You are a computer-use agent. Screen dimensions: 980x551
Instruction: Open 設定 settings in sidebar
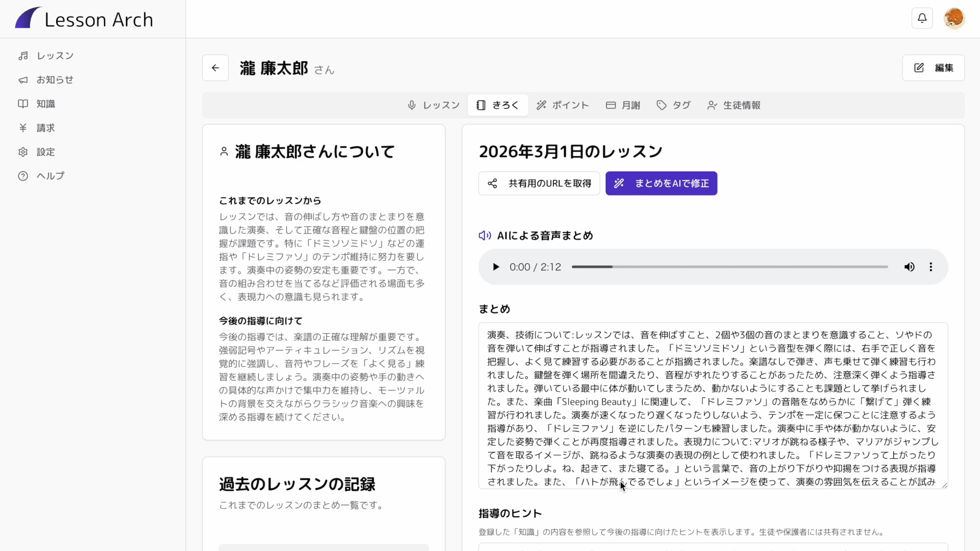[45, 152]
